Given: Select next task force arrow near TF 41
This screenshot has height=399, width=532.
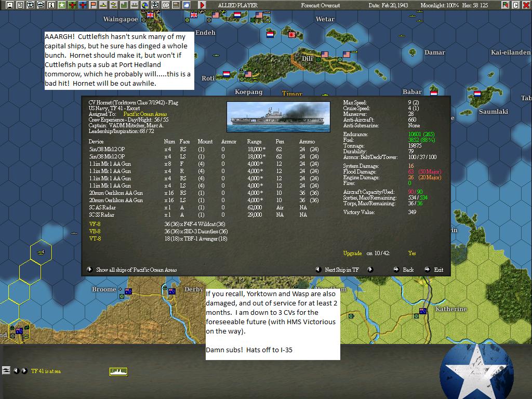Looking at the screenshot, I should pyautogui.click(x=24, y=371).
